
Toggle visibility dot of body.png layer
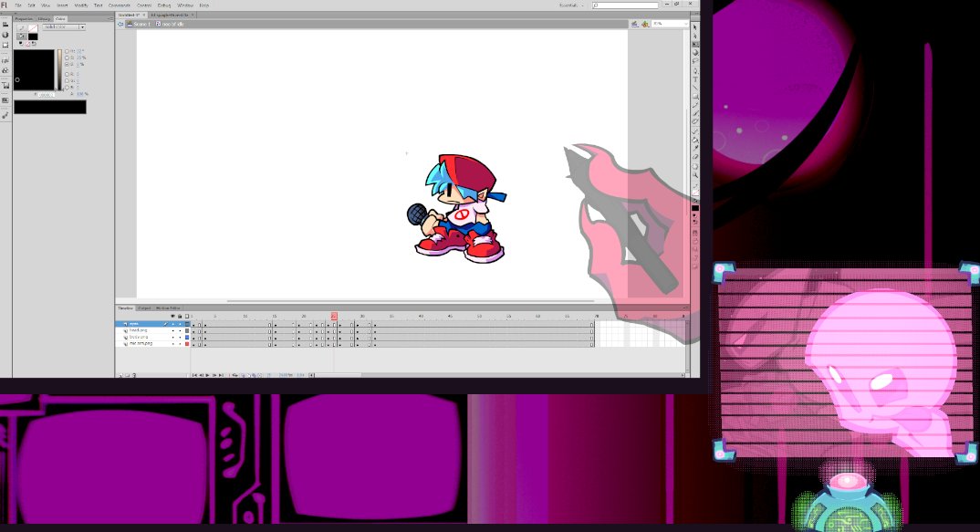pyautogui.click(x=173, y=337)
